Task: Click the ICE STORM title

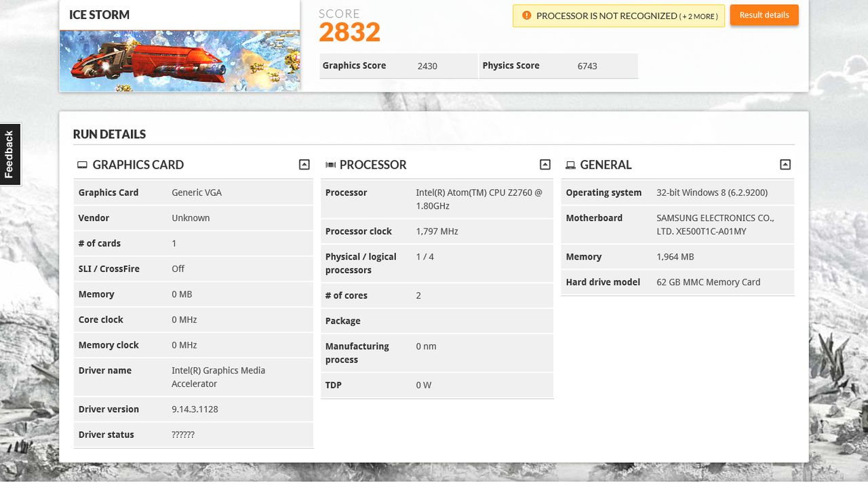Action: [x=100, y=15]
